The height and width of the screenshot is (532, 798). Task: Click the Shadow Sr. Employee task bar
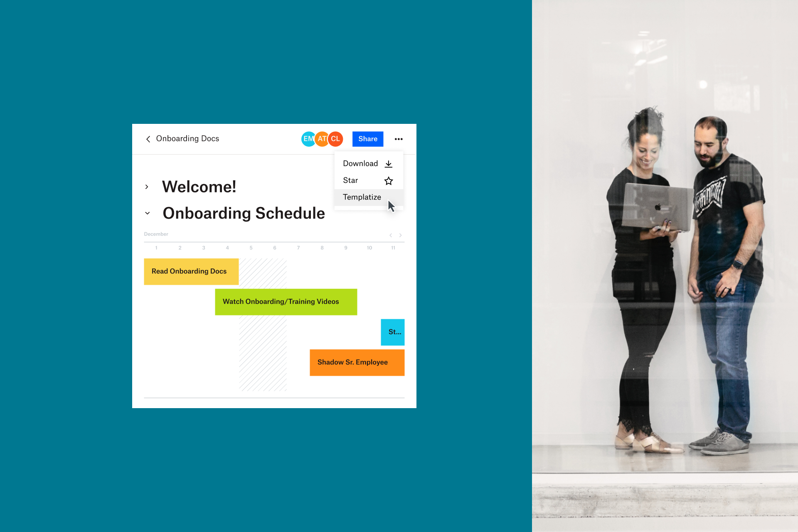(357, 361)
